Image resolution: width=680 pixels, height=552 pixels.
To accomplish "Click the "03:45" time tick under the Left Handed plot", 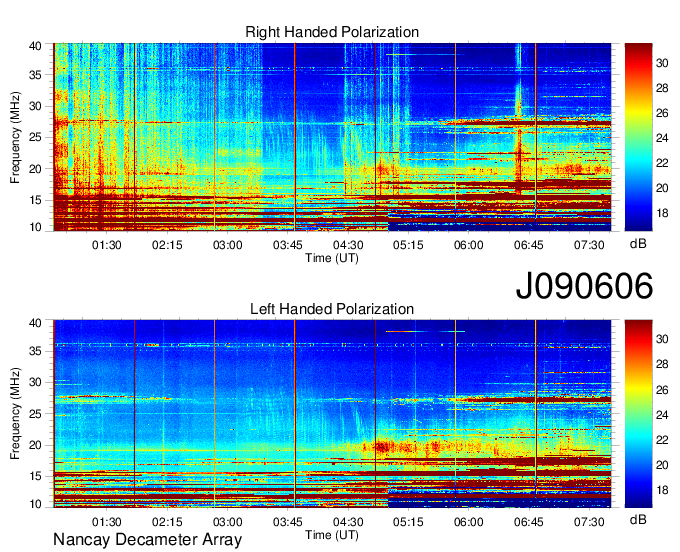I will click(288, 522).
